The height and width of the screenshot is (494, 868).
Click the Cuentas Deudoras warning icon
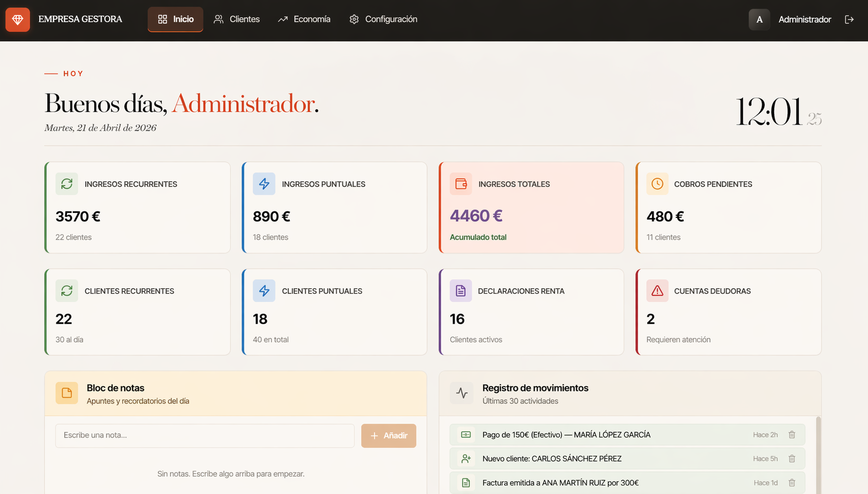(658, 291)
